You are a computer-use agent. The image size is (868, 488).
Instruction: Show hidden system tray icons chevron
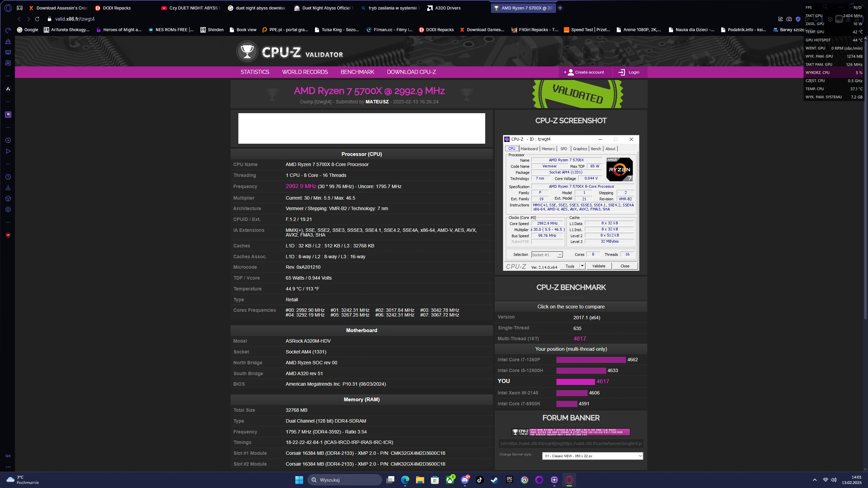coord(814,480)
